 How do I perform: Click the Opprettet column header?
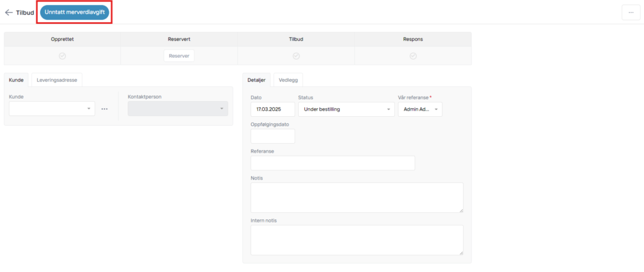coord(62,40)
